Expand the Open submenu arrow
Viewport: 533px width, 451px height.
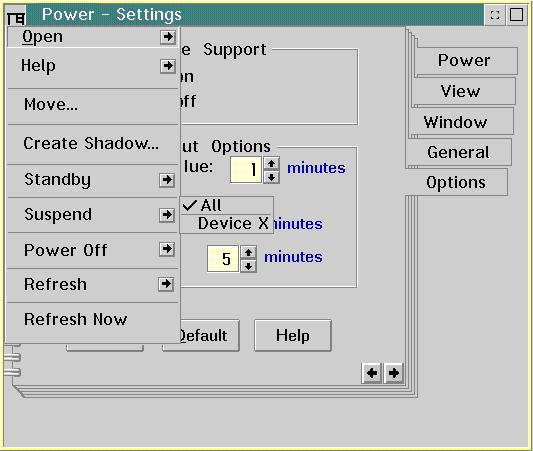click(168, 37)
